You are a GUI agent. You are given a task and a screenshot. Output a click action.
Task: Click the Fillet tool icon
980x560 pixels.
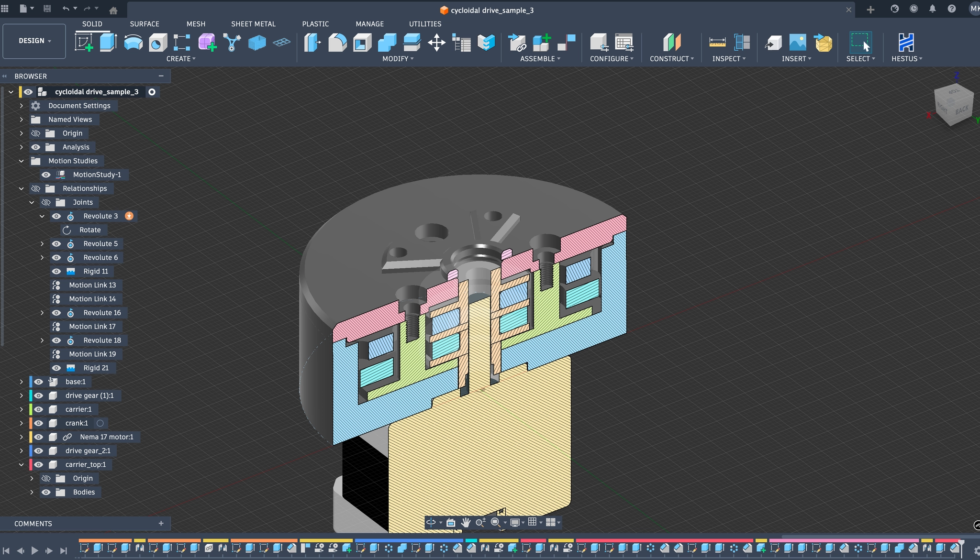pyautogui.click(x=337, y=43)
